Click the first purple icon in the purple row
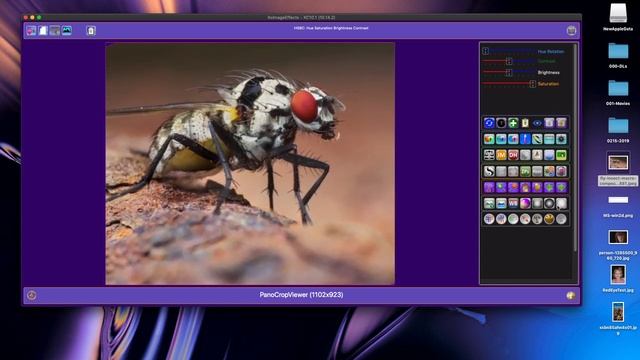This screenshot has height=360, width=640. click(x=489, y=187)
